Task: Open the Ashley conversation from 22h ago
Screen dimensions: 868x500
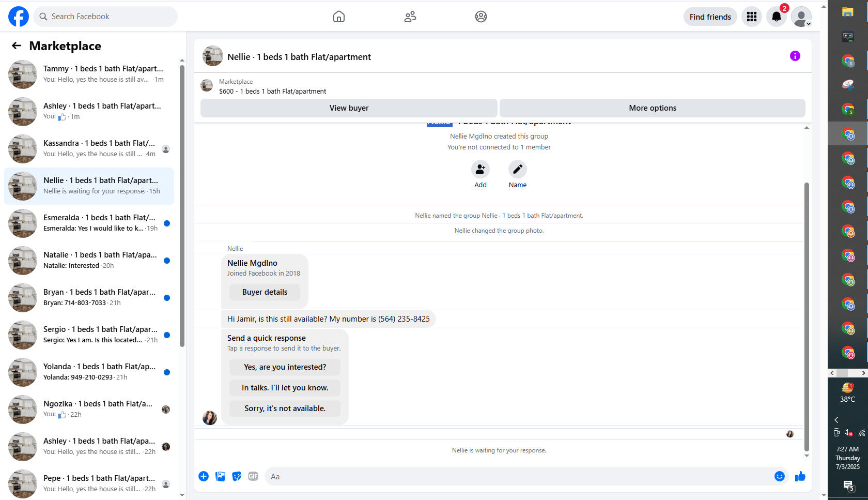Action: point(89,447)
